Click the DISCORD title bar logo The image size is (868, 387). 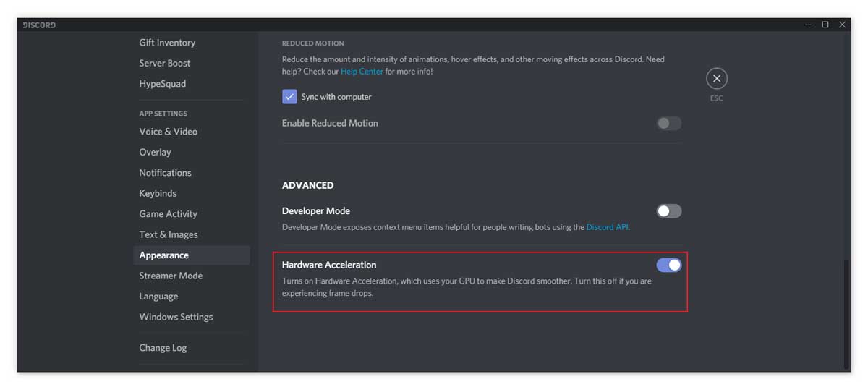39,25
